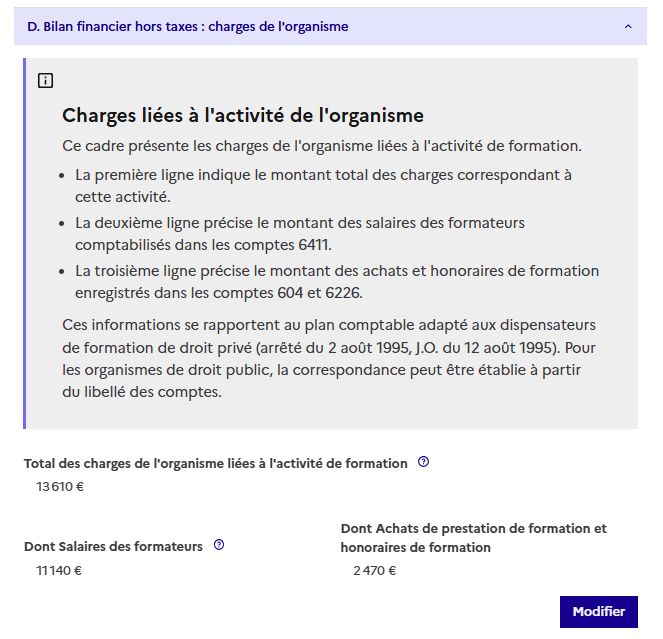
Task: Click the info icon in the gray callout
Action: 45,81
